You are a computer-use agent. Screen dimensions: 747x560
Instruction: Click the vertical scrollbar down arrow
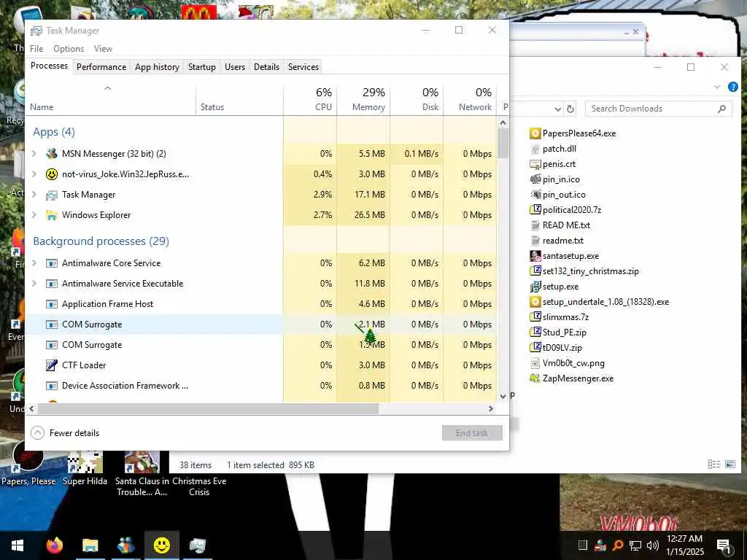coord(503,396)
